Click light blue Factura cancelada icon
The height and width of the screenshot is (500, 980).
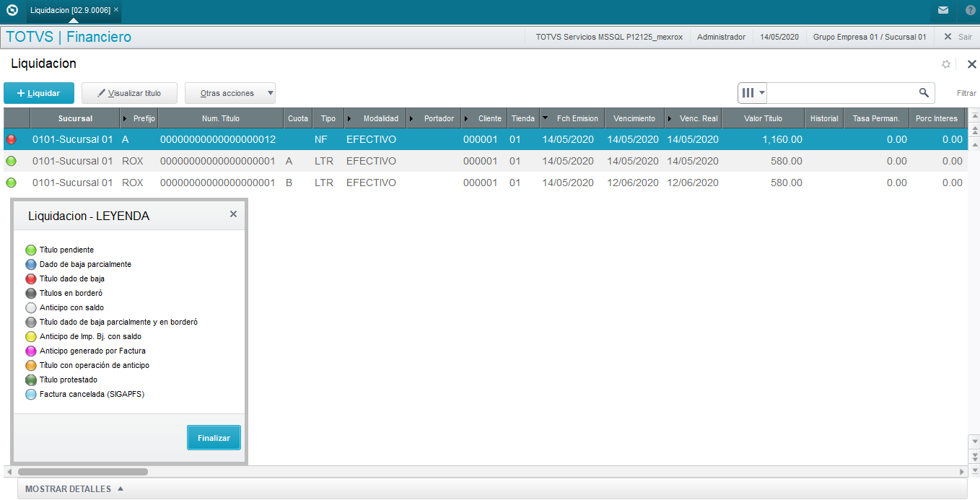(31, 395)
